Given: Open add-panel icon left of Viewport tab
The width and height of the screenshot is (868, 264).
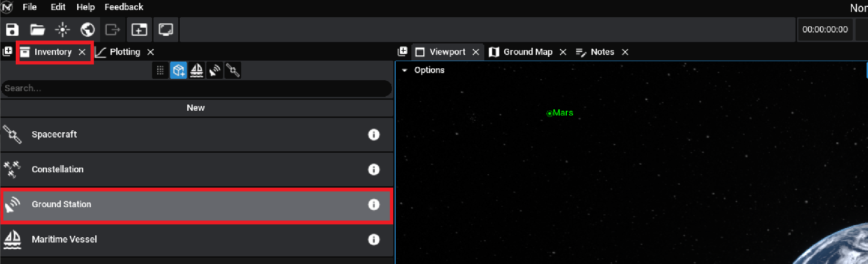Looking at the screenshot, I should pyautogui.click(x=403, y=52).
